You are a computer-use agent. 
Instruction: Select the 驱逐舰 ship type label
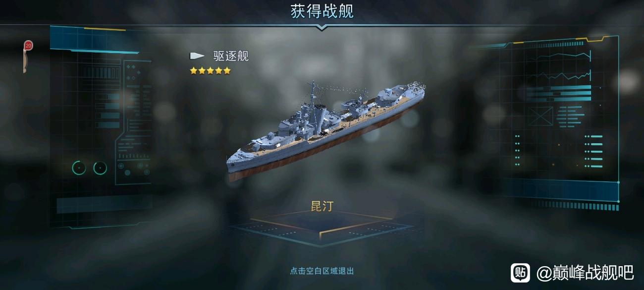[231, 56]
